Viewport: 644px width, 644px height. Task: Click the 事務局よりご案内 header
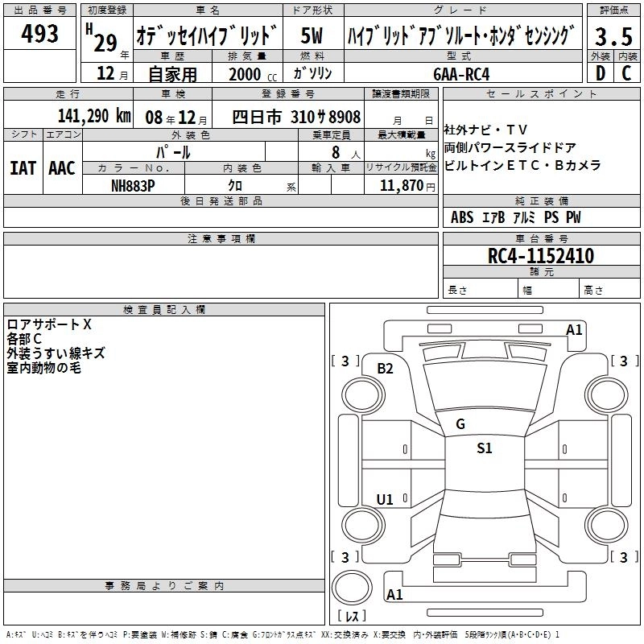pos(164,586)
